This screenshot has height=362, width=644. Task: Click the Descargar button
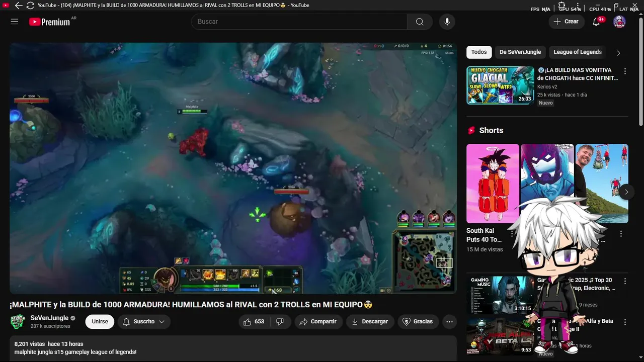(370, 322)
